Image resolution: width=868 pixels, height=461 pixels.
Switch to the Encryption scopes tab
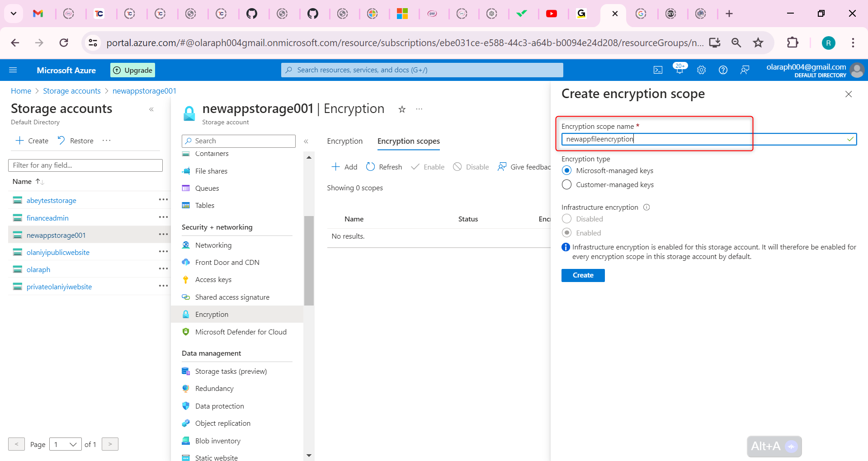tap(409, 141)
